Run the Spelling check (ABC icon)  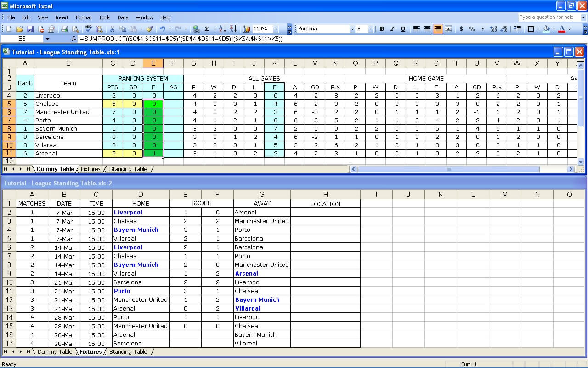coord(89,29)
